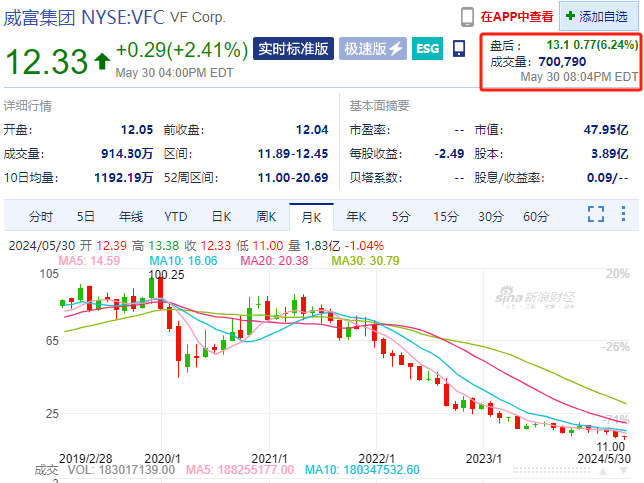
Task: Choose the 60分 interval tab
Action: (x=536, y=216)
